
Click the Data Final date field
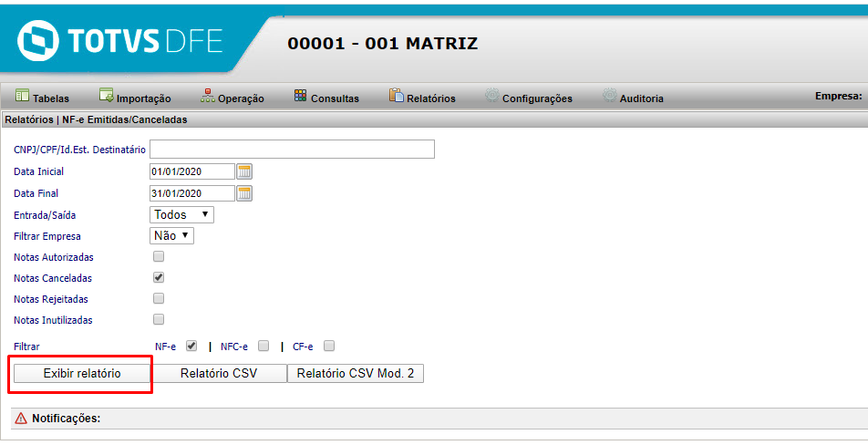coord(192,193)
